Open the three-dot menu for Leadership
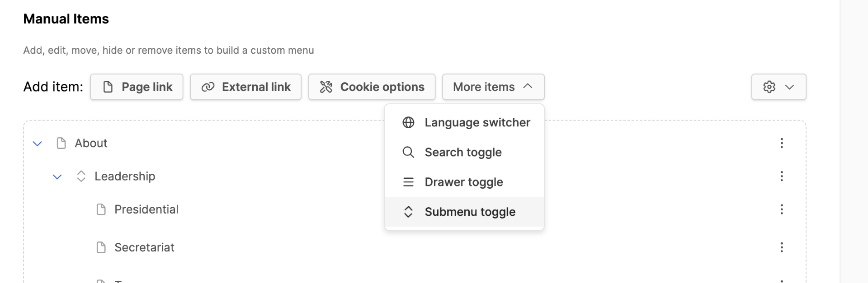This screenshot has height=283, width=868. tap(781, 176)
